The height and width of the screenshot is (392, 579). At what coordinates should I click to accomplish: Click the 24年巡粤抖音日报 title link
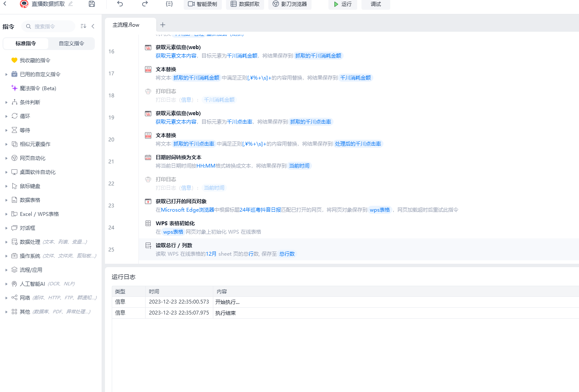[x=260, y=210]
